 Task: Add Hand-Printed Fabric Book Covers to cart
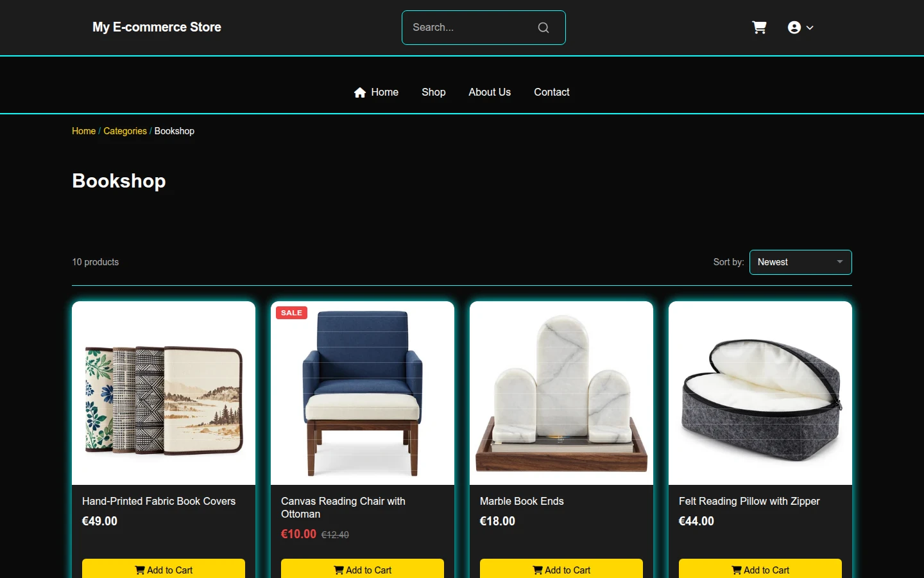click(x=164, y=568)
